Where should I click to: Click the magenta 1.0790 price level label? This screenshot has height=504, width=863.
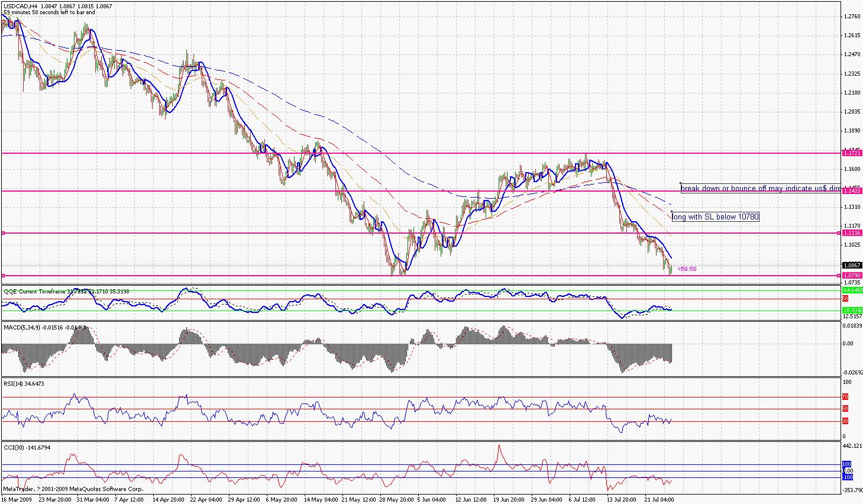[852, 276]
